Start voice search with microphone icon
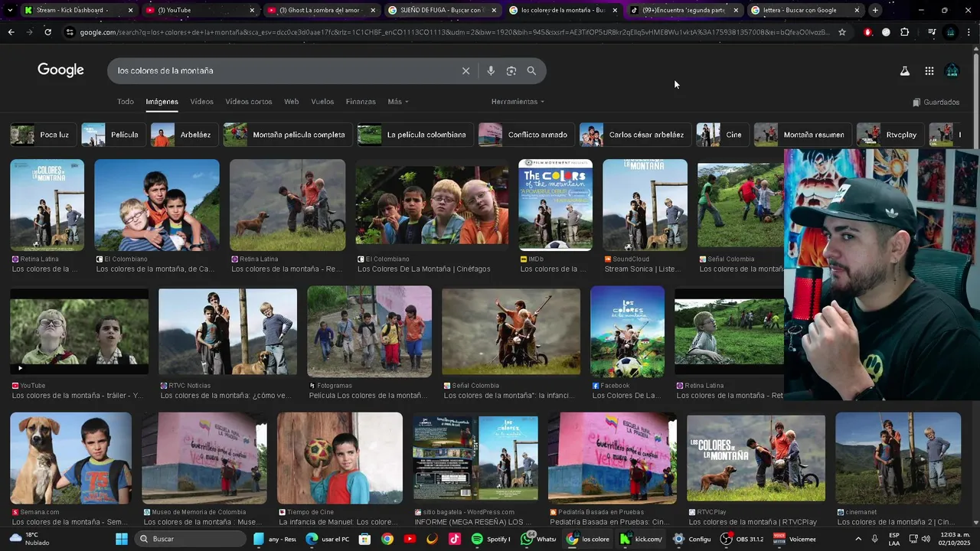This screenshot has height=551, width=980. pos(491,70)
